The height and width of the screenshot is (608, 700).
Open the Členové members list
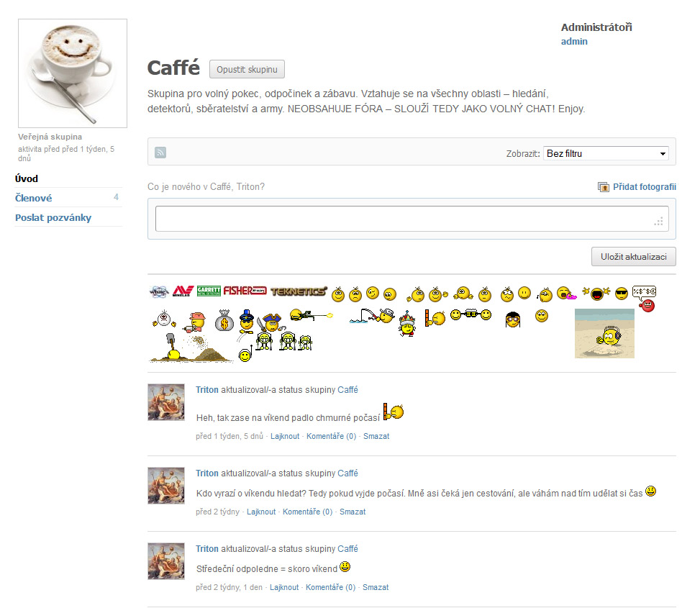click(x=34, y=198)
